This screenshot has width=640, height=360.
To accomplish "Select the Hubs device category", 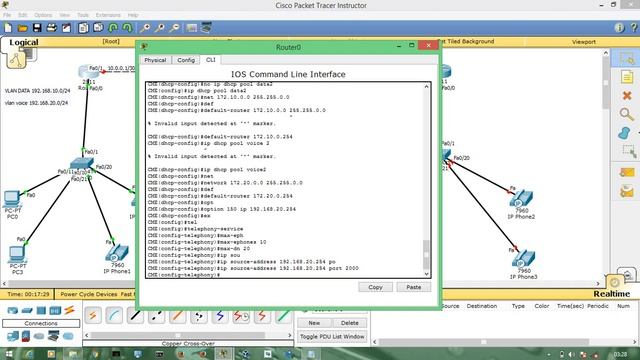I will click(41, 311).
